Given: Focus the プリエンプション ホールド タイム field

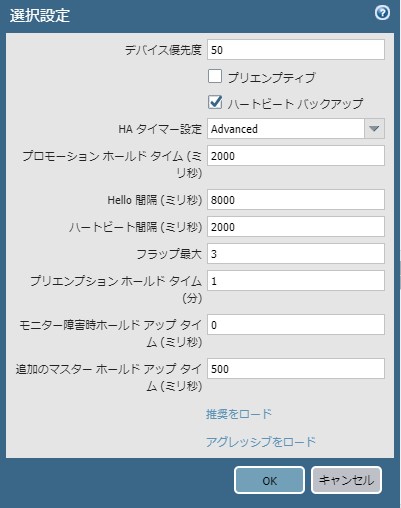Looking at the screenshot, I should pos(296,281).
